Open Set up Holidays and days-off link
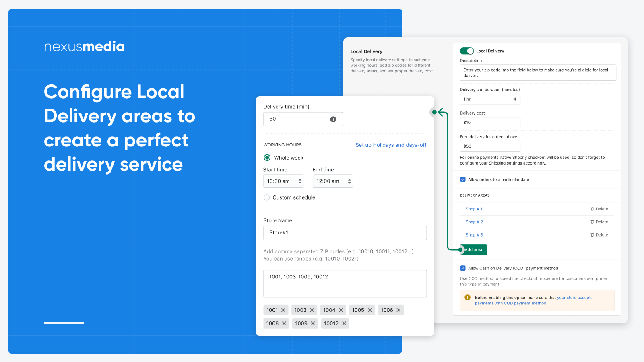 tap(391, 145)
